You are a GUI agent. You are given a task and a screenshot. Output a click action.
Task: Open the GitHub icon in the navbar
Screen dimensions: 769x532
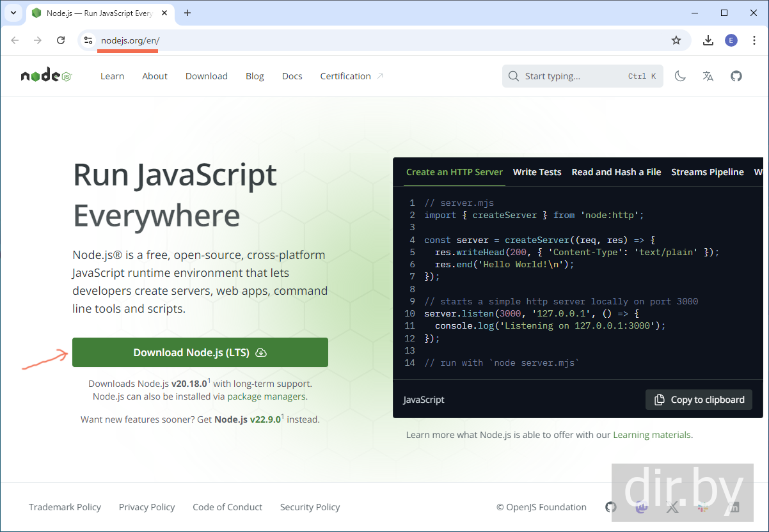tap(736, 76)
